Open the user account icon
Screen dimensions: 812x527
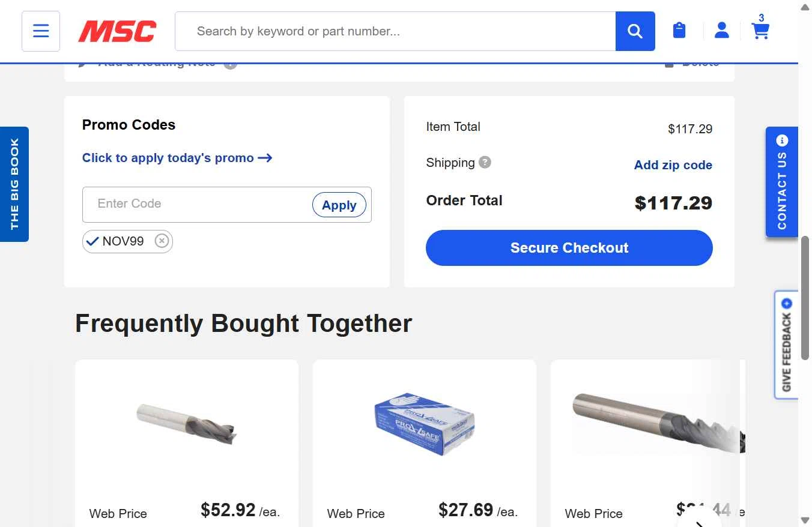[721, 31]
